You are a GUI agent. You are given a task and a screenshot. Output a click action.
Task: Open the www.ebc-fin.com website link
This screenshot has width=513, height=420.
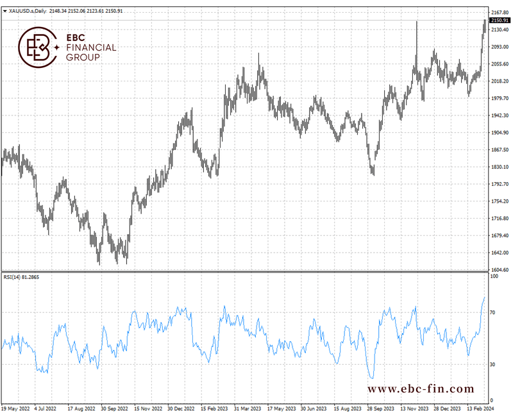pos(421,389)
